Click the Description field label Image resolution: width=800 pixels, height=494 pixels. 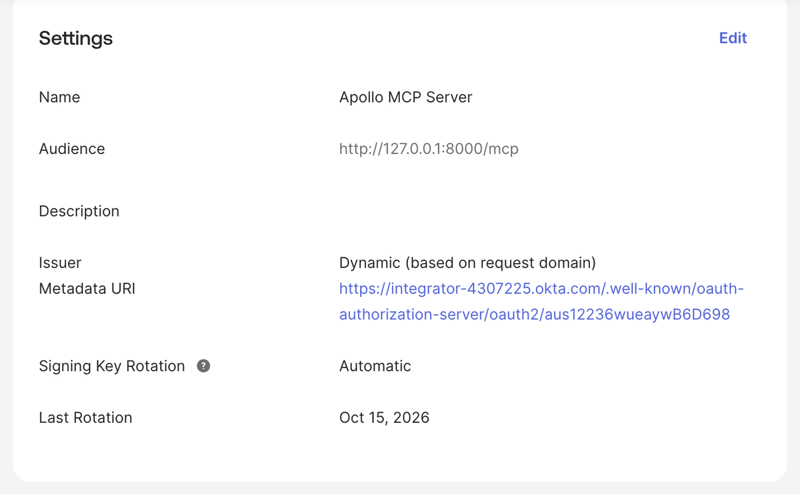[x=79, y=211]
